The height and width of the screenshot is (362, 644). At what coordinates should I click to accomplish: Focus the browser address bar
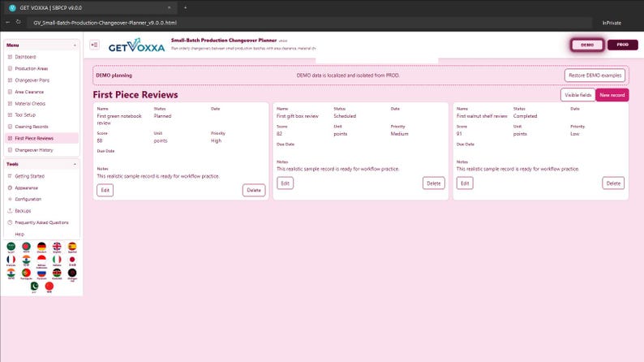(308, 23)
